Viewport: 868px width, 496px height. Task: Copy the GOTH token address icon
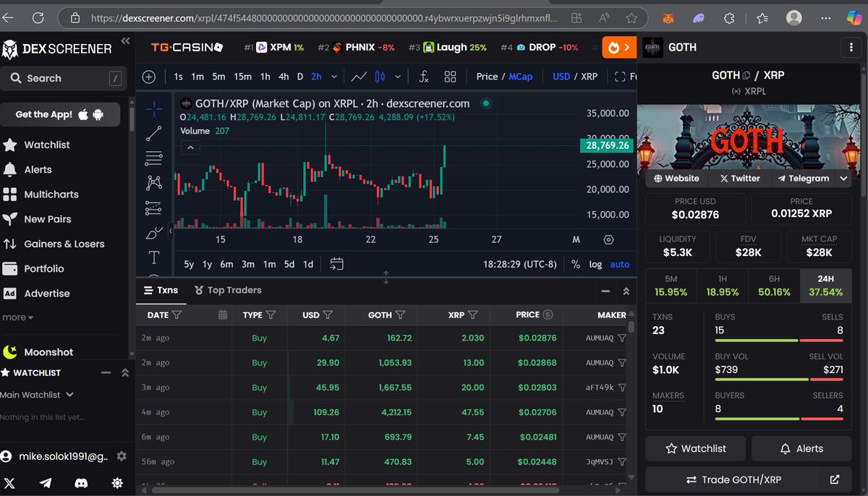coord(747,74)
